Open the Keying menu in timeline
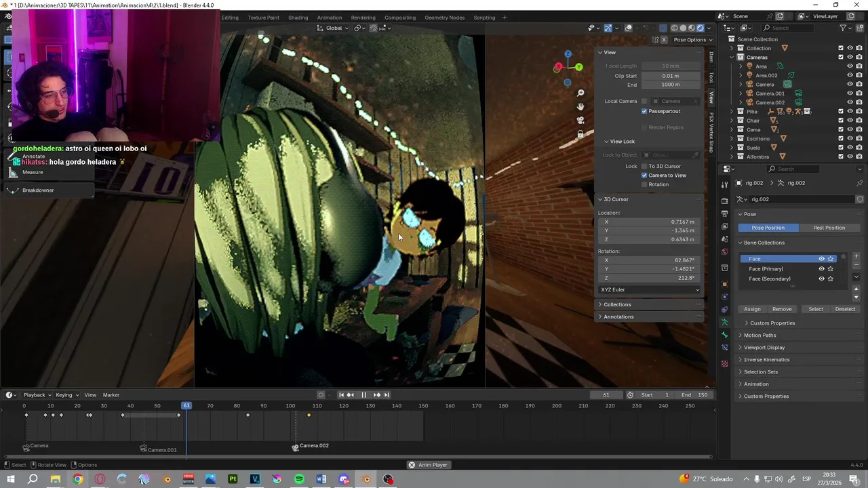 (66, 395)
